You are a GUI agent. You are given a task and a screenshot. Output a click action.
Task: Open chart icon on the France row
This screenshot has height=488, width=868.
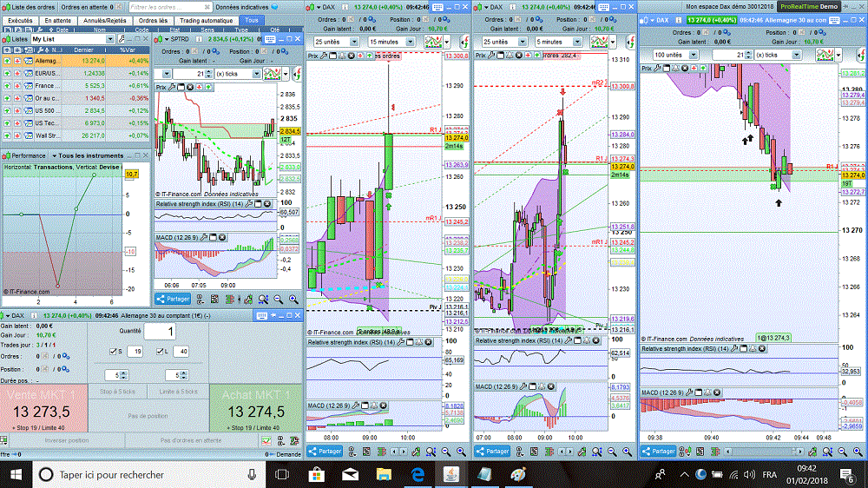point(29,86)
